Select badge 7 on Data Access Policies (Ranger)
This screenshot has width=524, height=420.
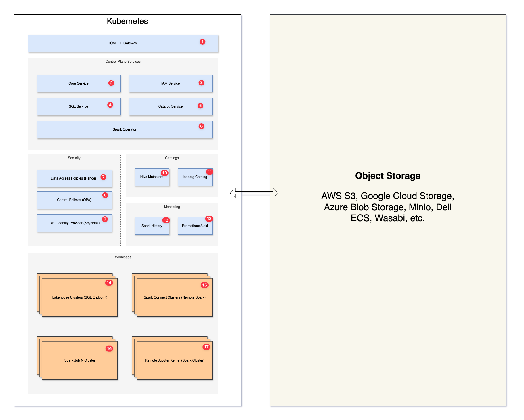click(103, 177)
